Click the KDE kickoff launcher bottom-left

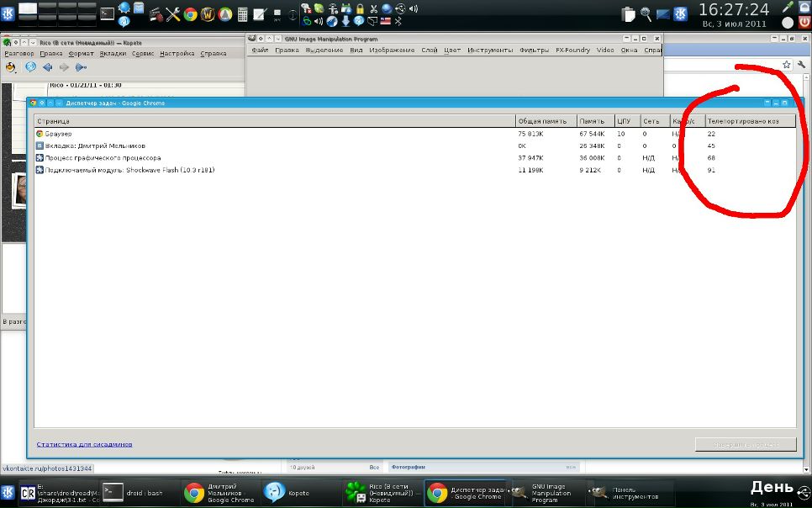(x=8, y=492)
